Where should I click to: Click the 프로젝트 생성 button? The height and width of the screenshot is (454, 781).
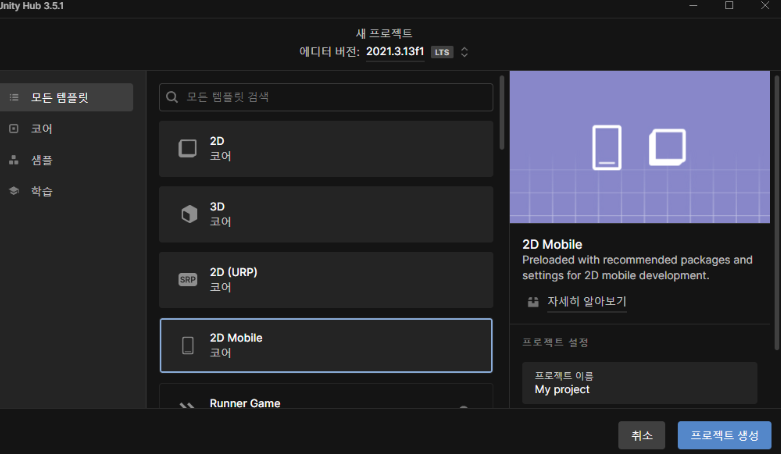pyautogui.click(x=724, y=435)
